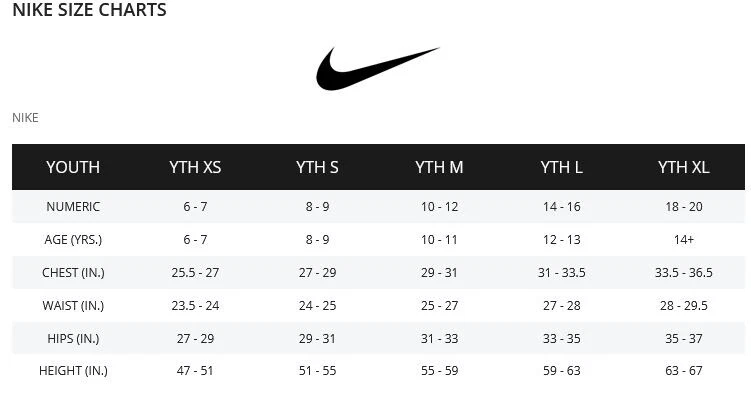Click numeric value 14 - 16
Image resolution: width=751 pixels, height=399 pixels.
(561, 206)
